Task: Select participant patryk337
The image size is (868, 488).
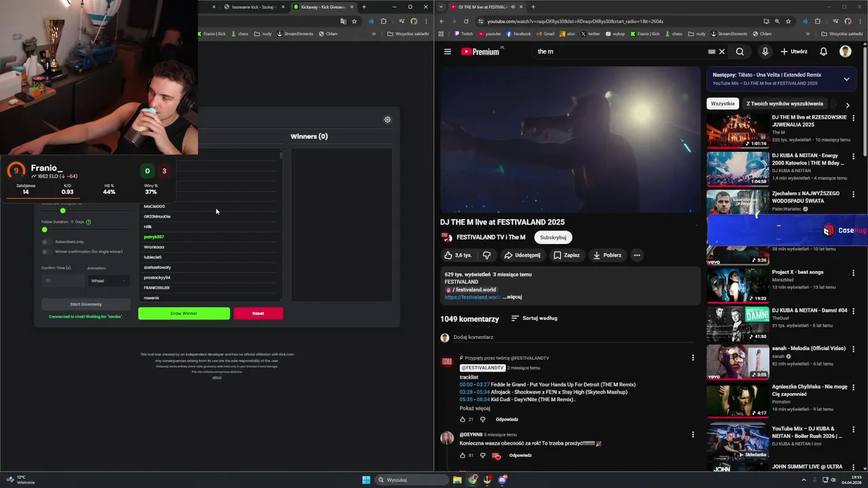Action: (x=154, y=237)
